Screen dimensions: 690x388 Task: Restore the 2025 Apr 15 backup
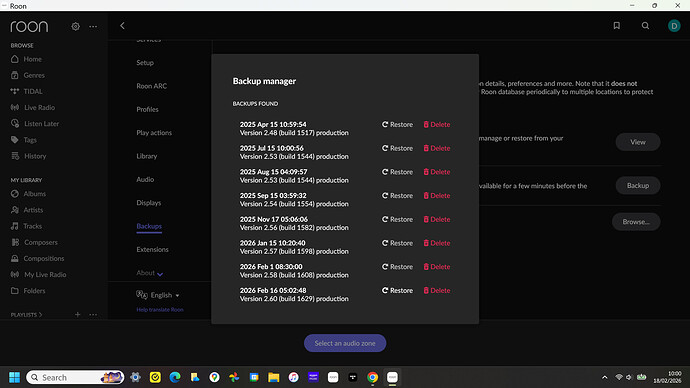point(397,124)
